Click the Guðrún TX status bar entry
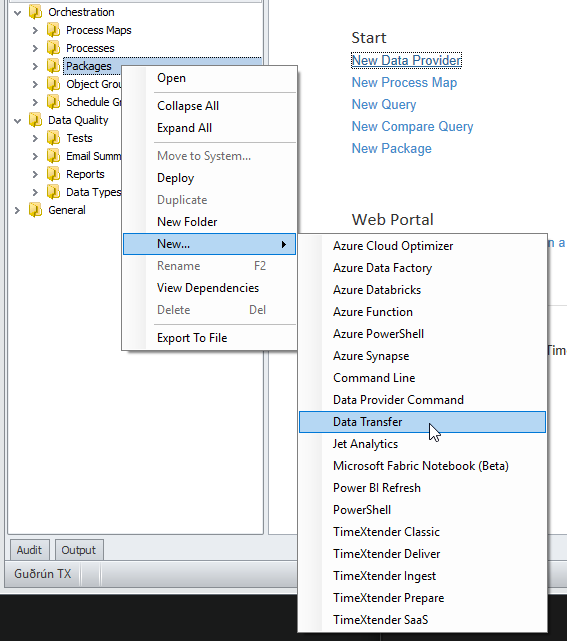567x641 pixels. point(43,574)
